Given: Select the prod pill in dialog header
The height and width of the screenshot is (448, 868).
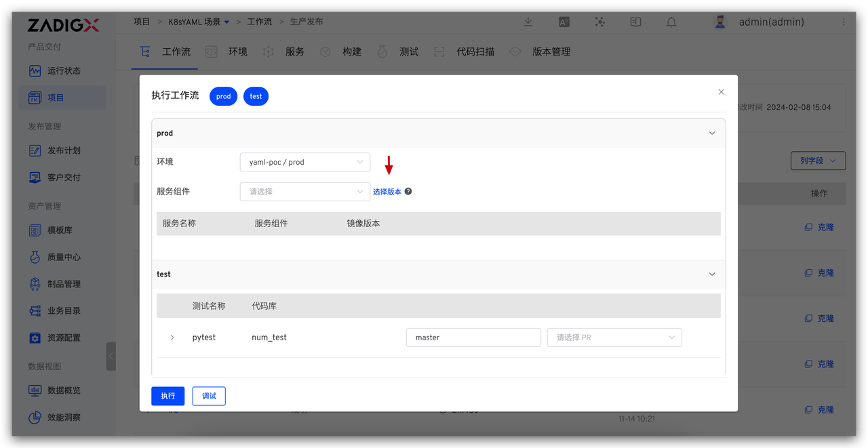Looking at the screenshot, I should click(x=222, y=96).
